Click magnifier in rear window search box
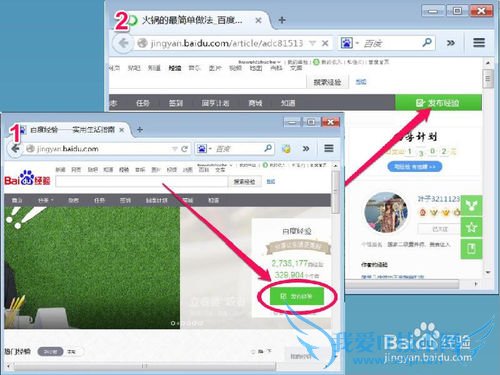The image size is (500, 375). (427, 42)
